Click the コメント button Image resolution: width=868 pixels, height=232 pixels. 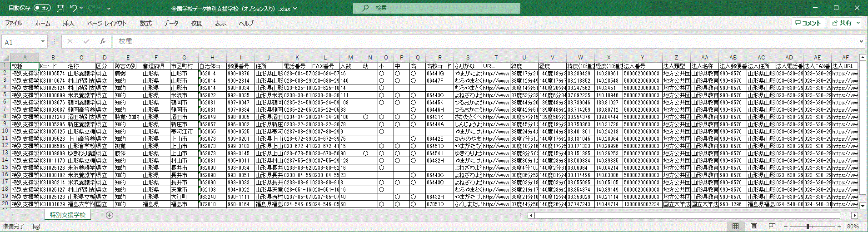[808, 23]
